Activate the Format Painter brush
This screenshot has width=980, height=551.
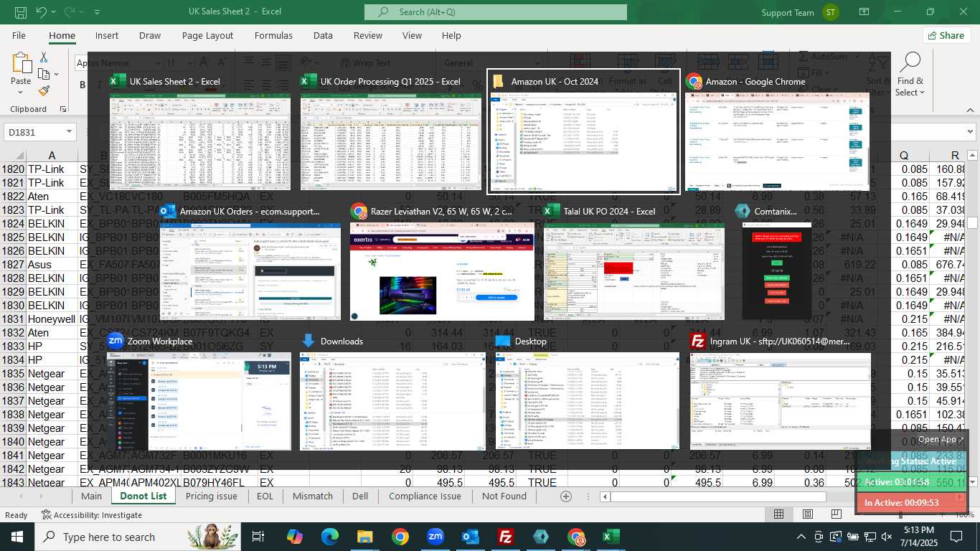pos(44,91)
